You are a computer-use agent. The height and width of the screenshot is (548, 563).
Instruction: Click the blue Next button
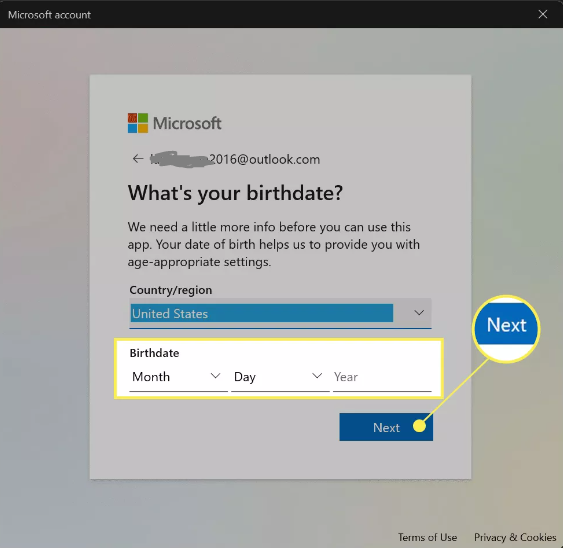(x=386, y=427)
